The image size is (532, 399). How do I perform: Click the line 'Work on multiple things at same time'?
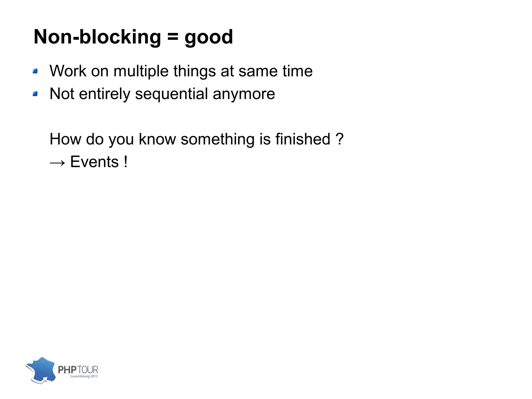point(181,71)
